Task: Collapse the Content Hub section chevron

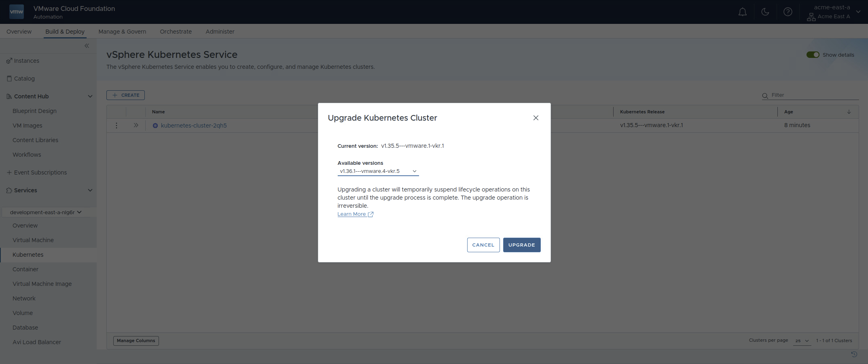Action: pyautogui.click(x=90, y=96)
